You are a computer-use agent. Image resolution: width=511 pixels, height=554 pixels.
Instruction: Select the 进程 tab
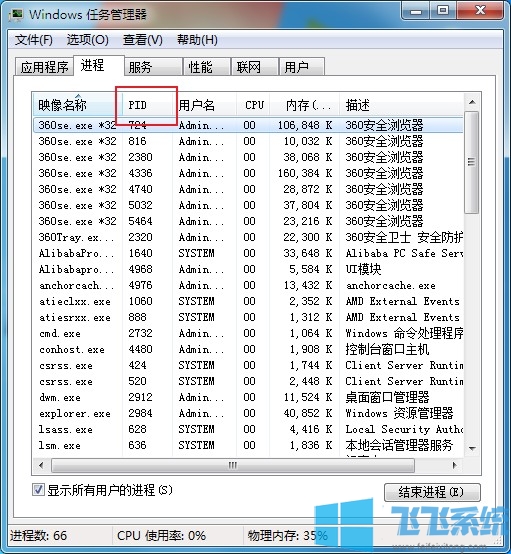tap(99, 65)
